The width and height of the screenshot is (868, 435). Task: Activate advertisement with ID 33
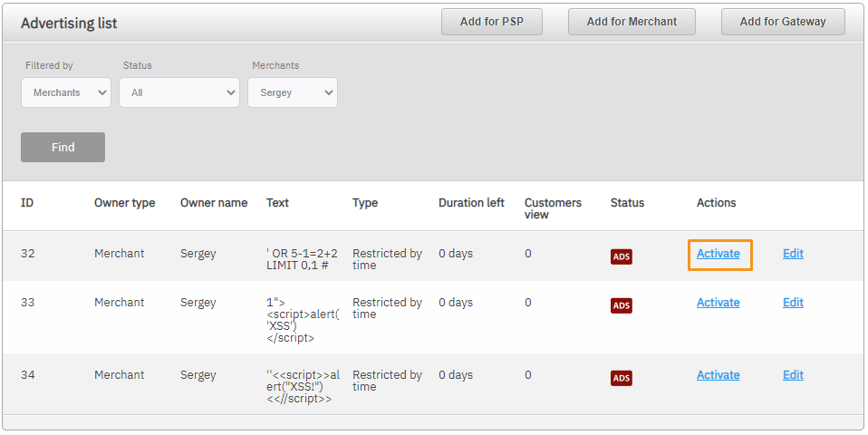point(718,303)
